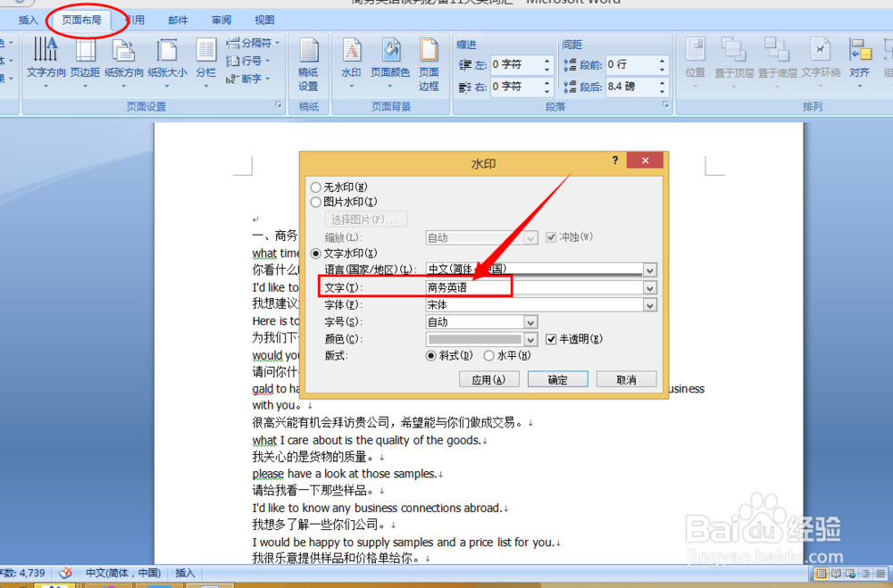Image resolution: width=893 pixels, height=588 pixels.
Task: Switch to web layout view
Action: click(x=851, y=573)
